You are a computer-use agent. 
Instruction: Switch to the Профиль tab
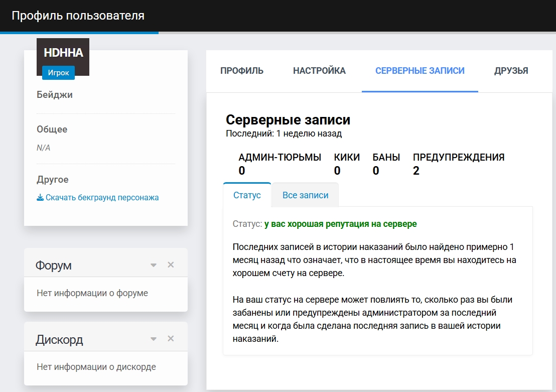pyautogui.click(x=242, y=71)
